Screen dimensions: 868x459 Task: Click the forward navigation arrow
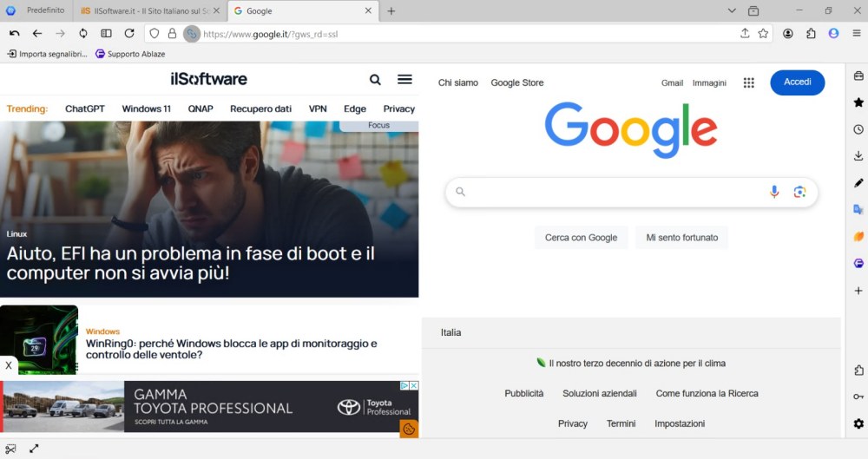pos(60,34)
